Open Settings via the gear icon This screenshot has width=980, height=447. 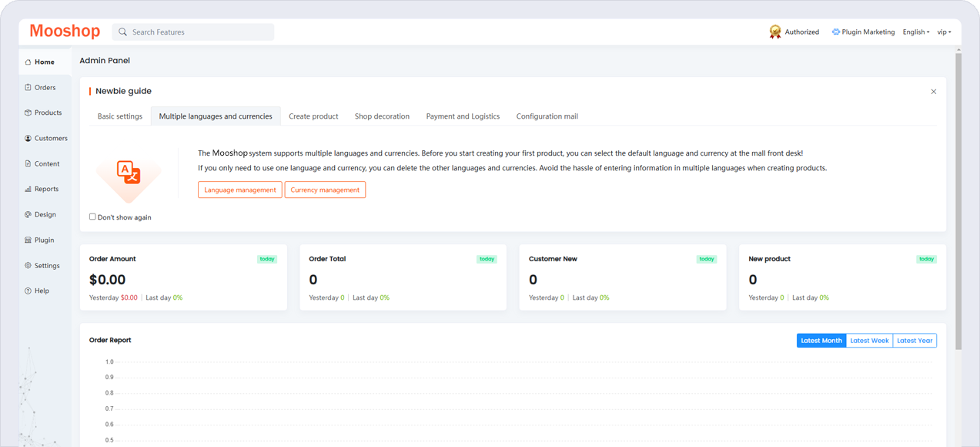pos(28,266)
